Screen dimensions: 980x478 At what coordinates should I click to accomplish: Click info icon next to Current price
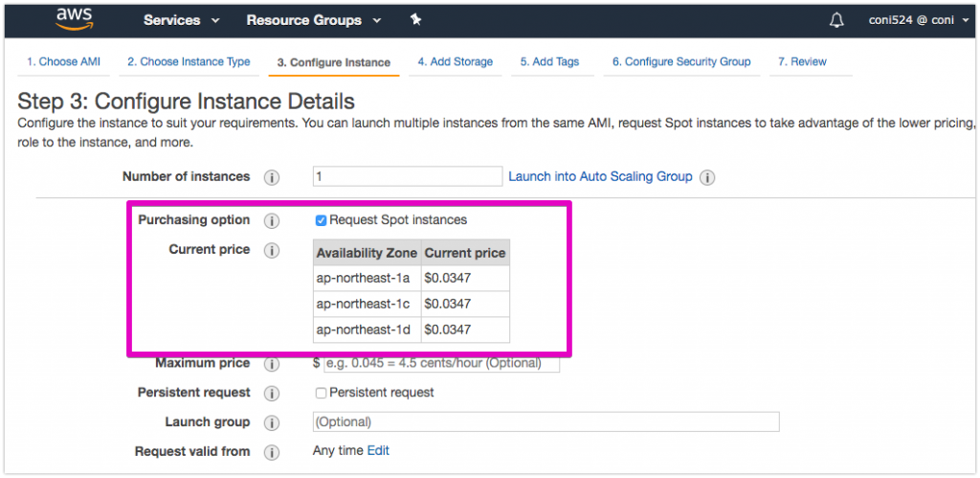coord(272,251)
